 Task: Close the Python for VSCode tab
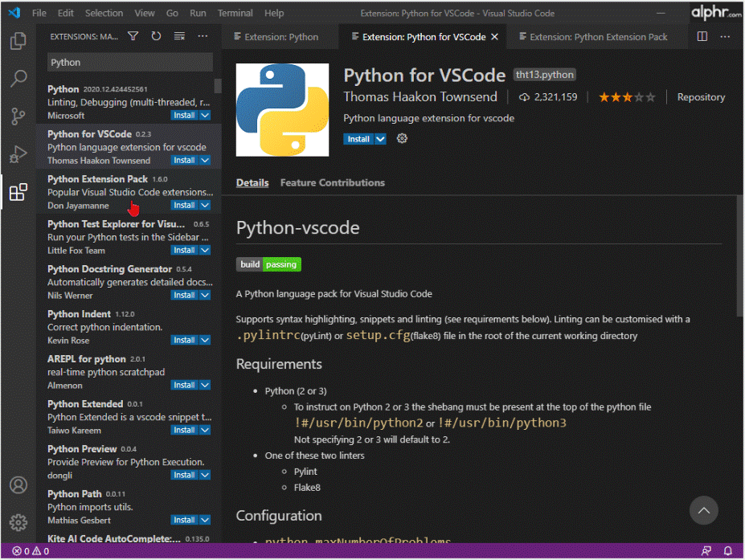click(494, 37)
